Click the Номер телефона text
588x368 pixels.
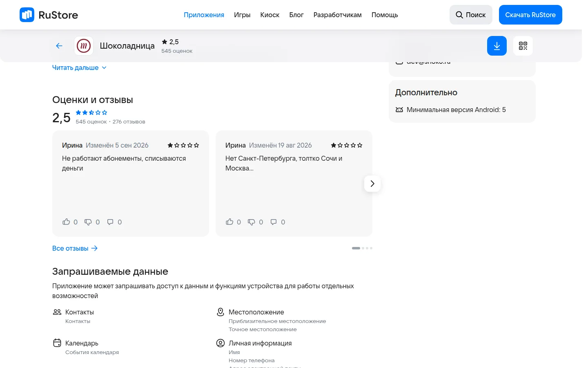tap(252, 361)
